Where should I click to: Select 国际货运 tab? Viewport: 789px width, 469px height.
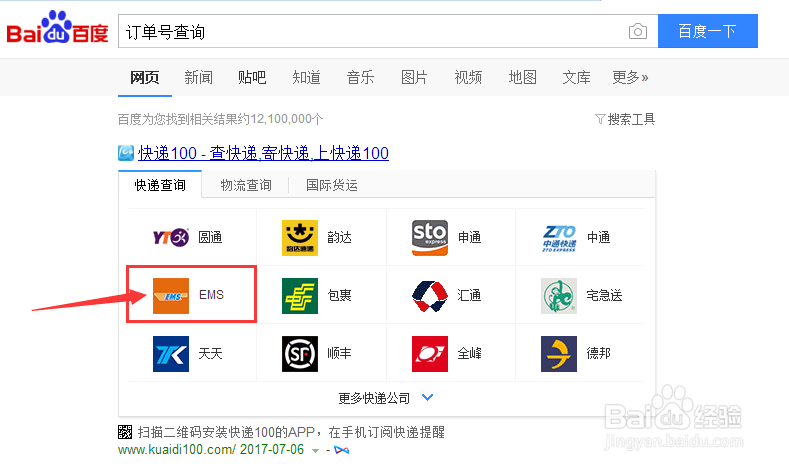[332, 185]
